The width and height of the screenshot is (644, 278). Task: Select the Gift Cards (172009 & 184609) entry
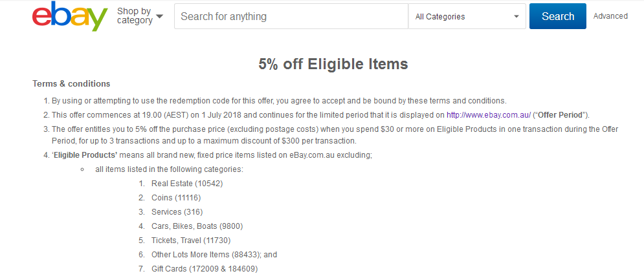(x=205, y=269)
